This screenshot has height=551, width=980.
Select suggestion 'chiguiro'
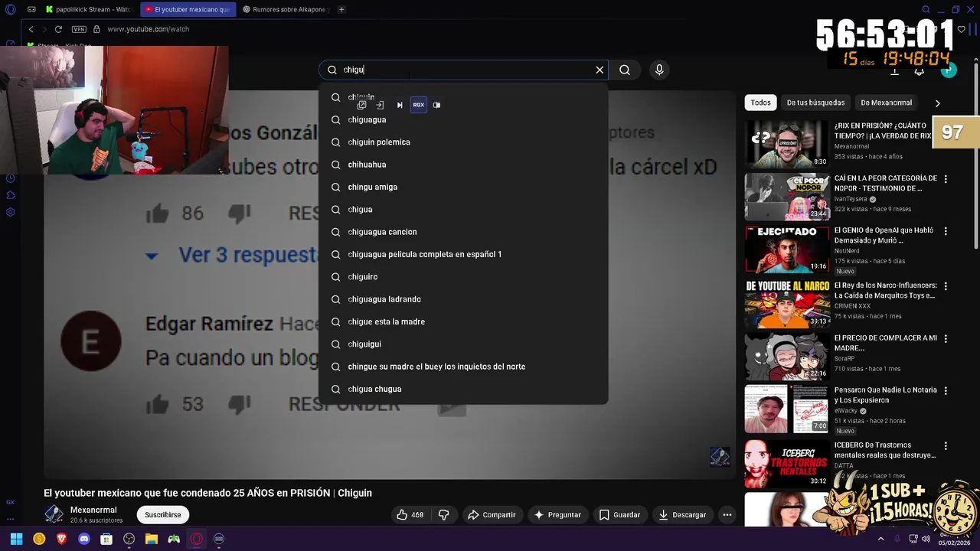pos(463,277)
